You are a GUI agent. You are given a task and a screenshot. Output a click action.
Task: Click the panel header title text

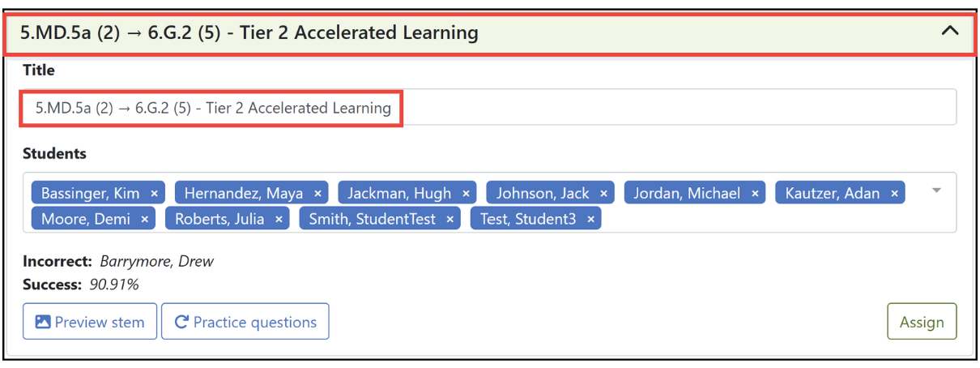click(249, 33)
